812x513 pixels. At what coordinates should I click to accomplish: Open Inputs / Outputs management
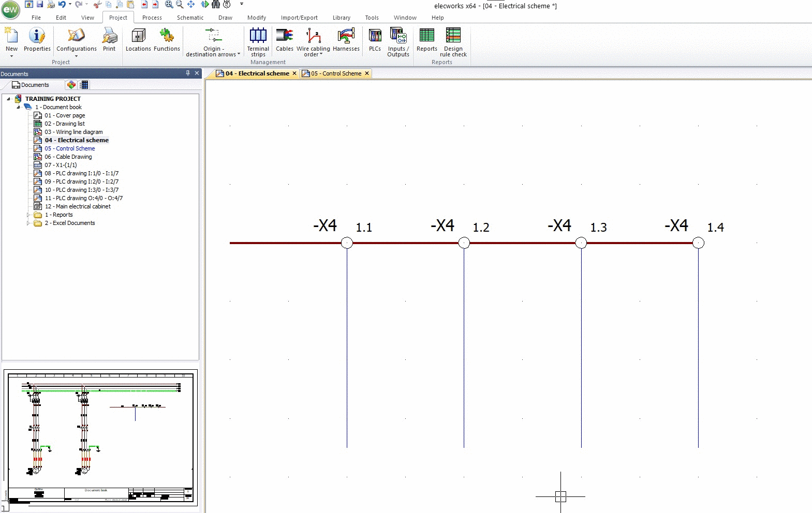click(398, 42)
